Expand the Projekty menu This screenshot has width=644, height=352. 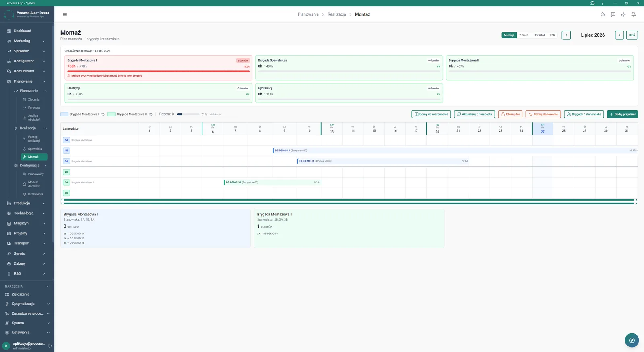point(27,234)
